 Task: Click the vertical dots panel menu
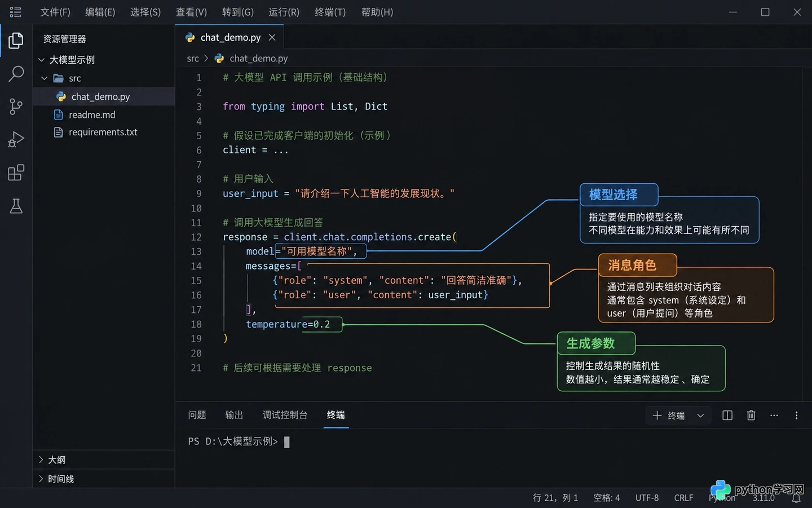(796, 416)
